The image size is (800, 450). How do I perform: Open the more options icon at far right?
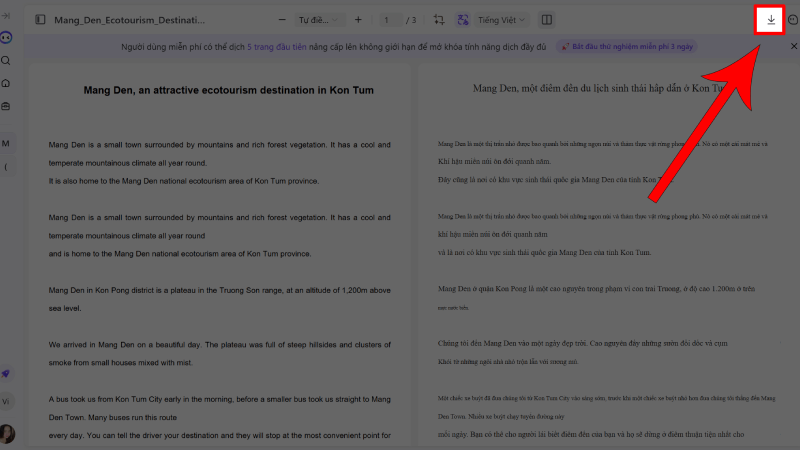[793, 20]
